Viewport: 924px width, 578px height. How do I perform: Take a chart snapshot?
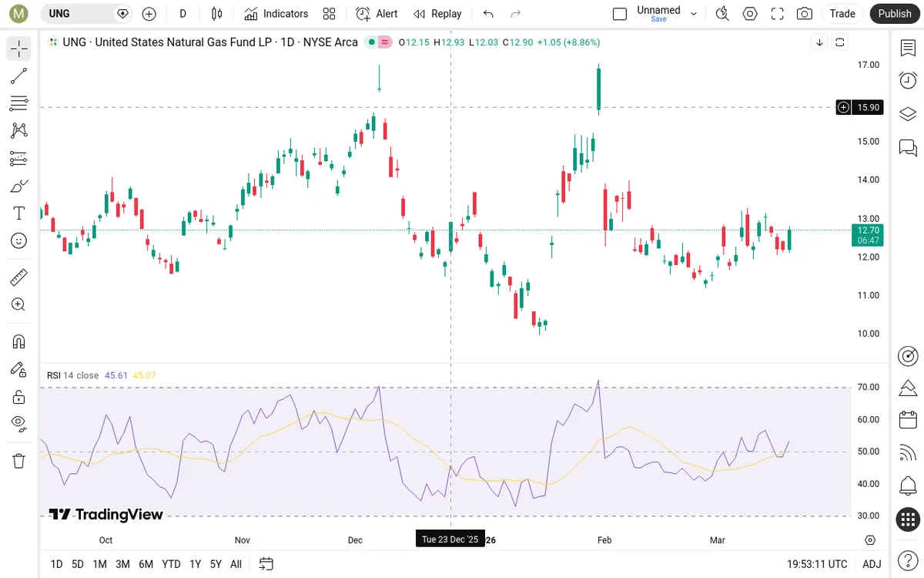coord(805,13)
